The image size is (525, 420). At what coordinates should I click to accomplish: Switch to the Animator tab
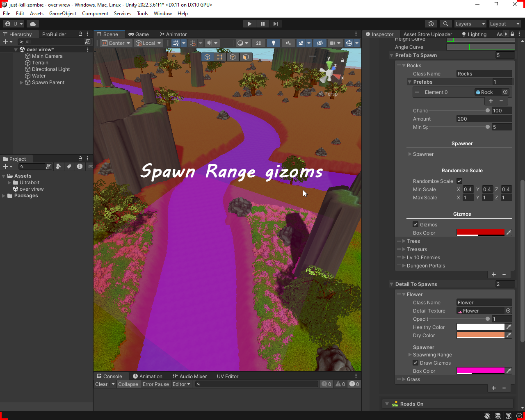(x=173, y=34)
